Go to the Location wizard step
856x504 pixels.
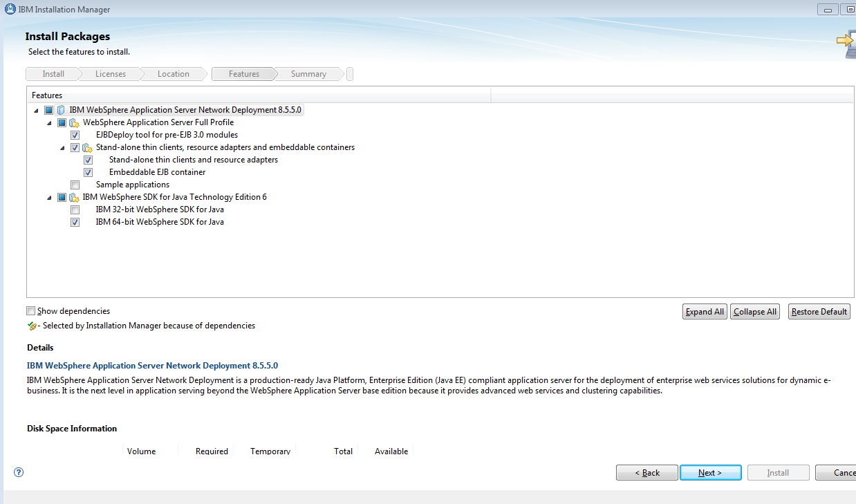point(174,74)
